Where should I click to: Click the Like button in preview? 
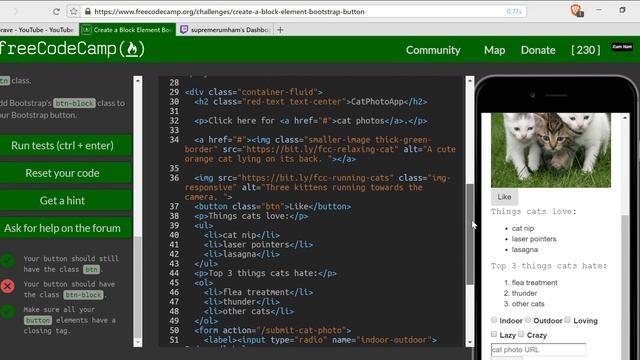(504, 197)
